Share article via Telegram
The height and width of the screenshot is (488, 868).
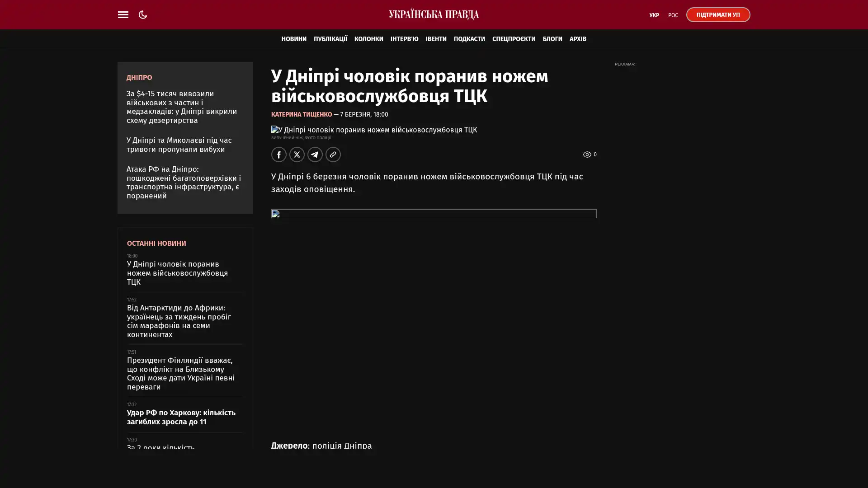315,155
